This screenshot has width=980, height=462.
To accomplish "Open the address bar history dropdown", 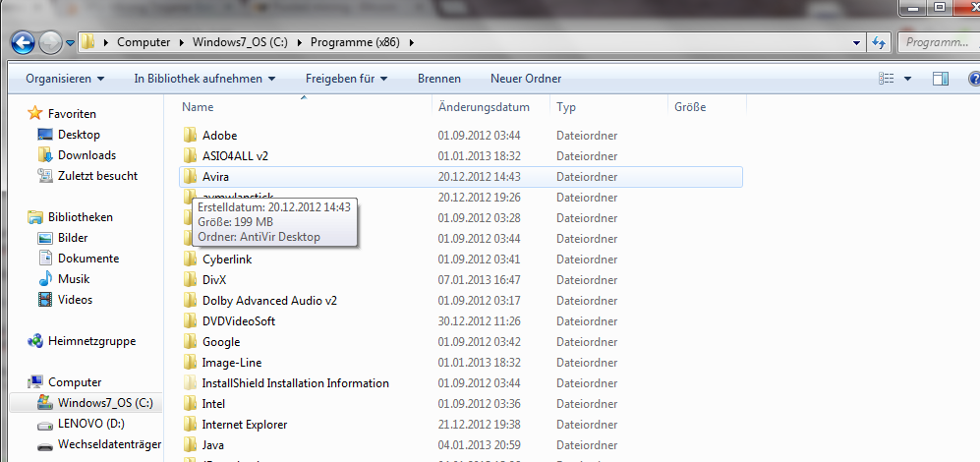I will click(856, 42).
